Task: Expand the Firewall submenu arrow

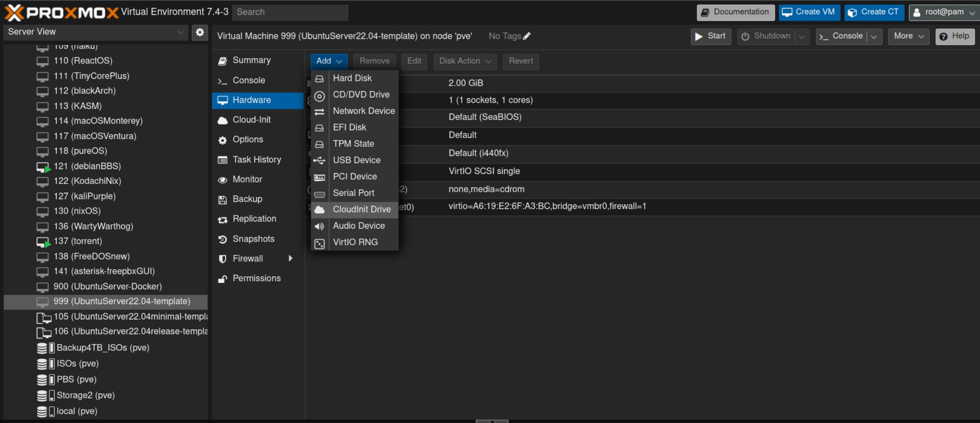Action: [x=291, y=258]
